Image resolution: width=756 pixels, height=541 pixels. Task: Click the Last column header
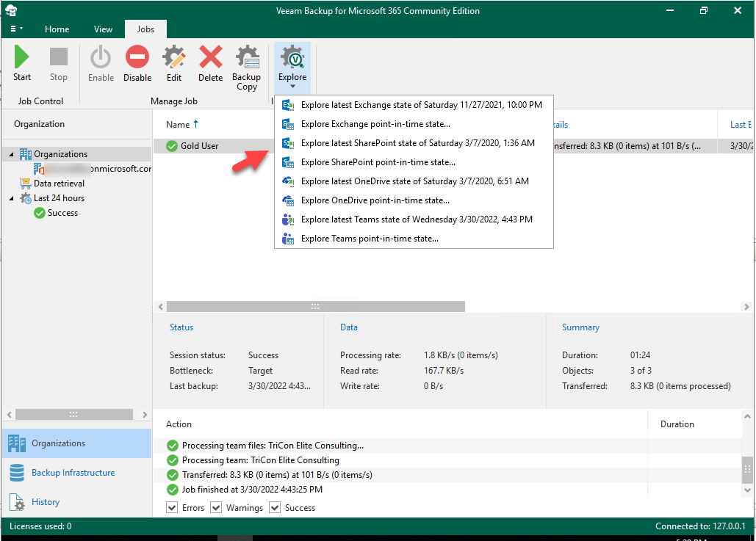[x=740, y=125]
